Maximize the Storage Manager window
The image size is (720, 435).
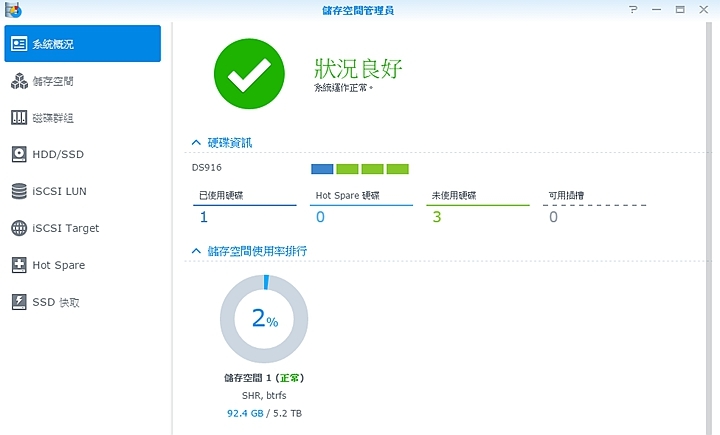click(680, 9)
